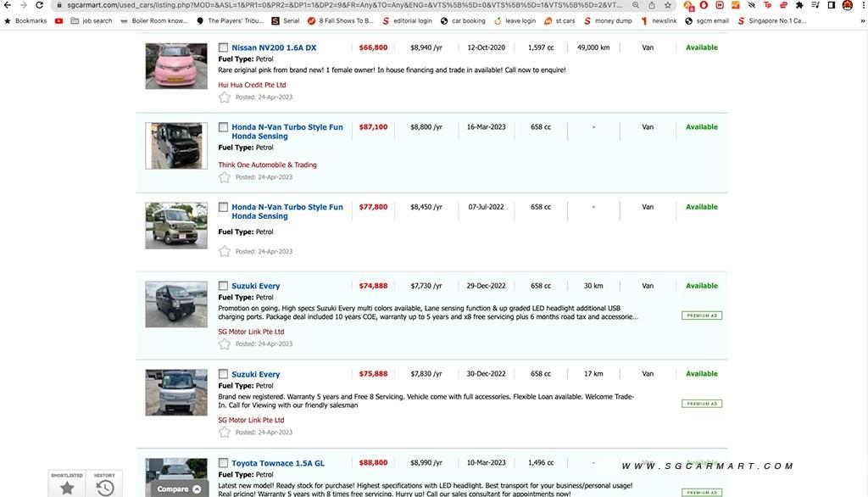Open the Bookmarks folder in bookmarks bar
The image size is (868, 497).
click(25, 20)
